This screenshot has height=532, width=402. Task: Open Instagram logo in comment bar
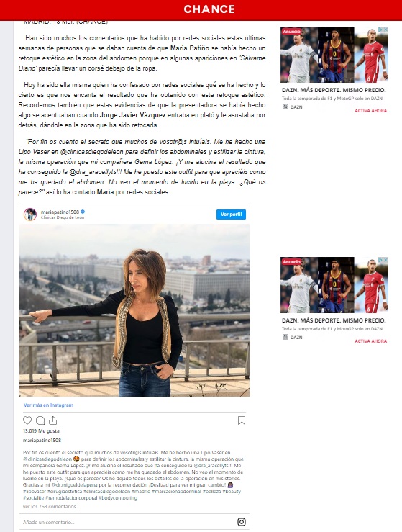[242, 522]
